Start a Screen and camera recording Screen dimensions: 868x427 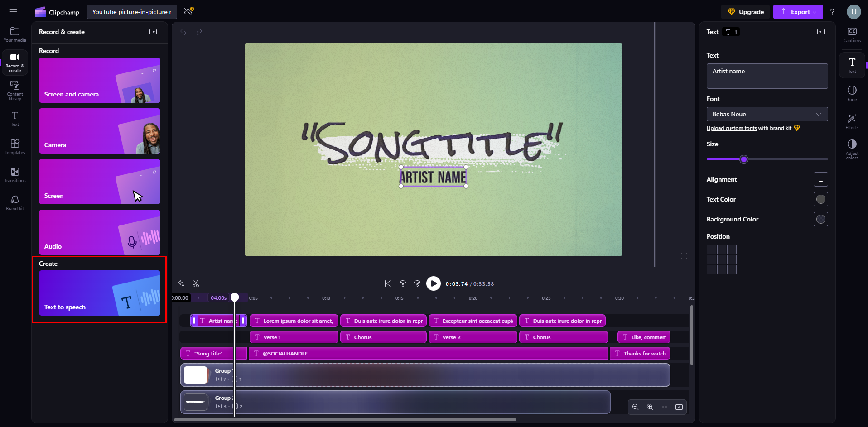point(100,80)
